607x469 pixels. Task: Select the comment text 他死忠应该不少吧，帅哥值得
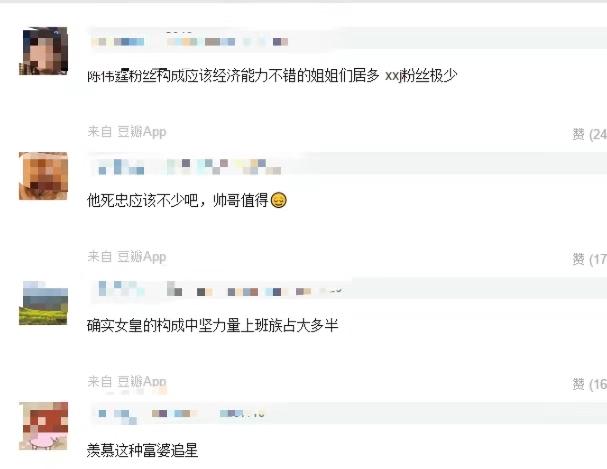pyautogui.click(x=178, y=200)
